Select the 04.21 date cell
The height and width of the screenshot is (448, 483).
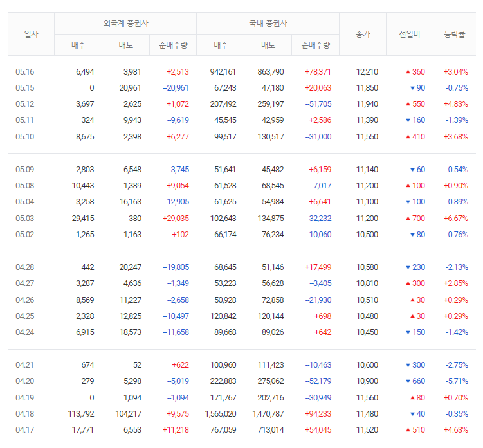click(x=25, y=364)
